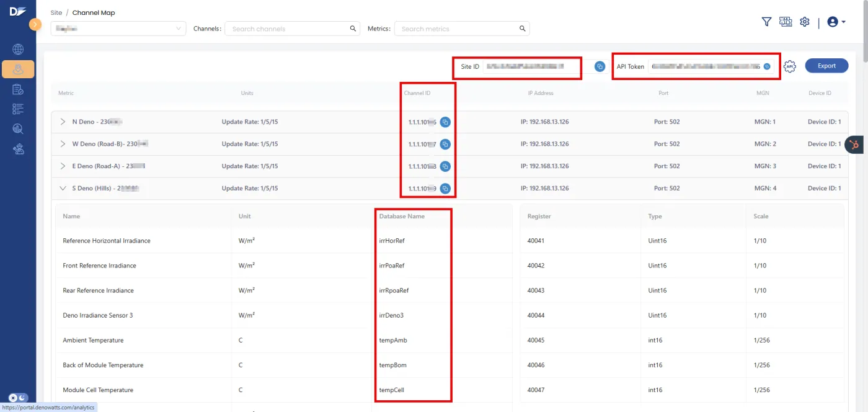Click the Register column header
Screen dimensions: 868x412
(539, 217)
